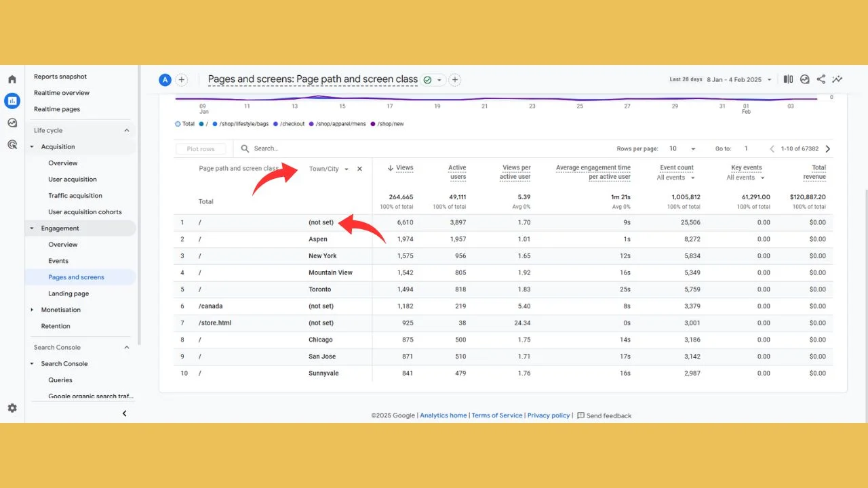
Task: Open the Landing page report
Action: pyautogui.click(x=68, y=293)
